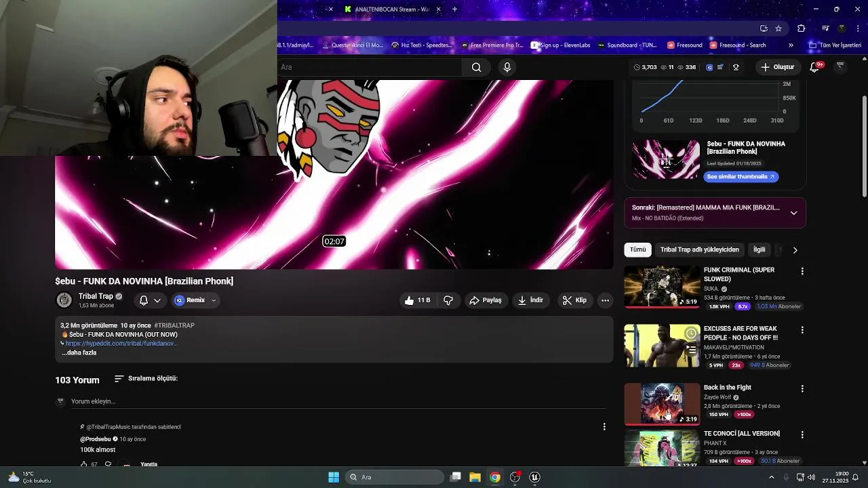This screenshot has width=868, height=488.
Task: Open Unreal Engine from the taskbar
Action: (534, 477)
